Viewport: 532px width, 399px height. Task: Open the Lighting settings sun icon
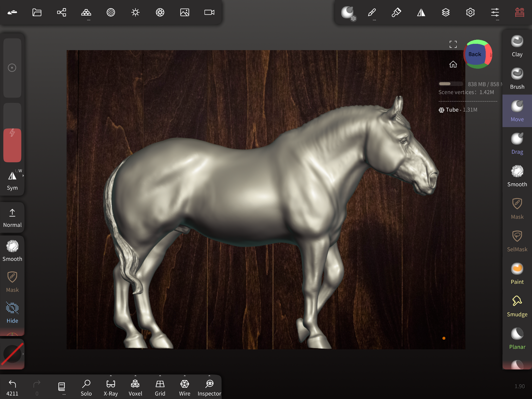(x=135, y=12)
